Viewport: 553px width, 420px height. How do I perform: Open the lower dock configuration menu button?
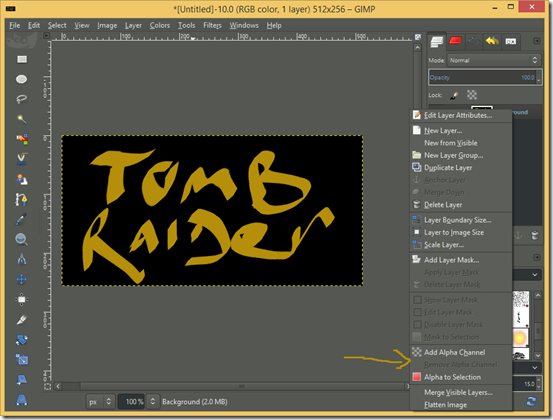(x=536, y=257)
